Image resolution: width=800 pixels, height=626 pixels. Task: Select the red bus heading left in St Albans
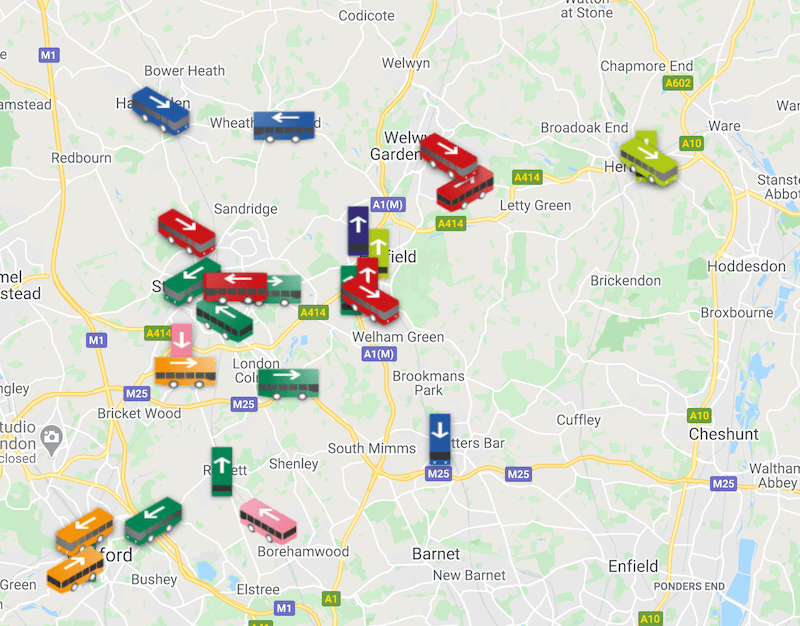click(235, 288)
